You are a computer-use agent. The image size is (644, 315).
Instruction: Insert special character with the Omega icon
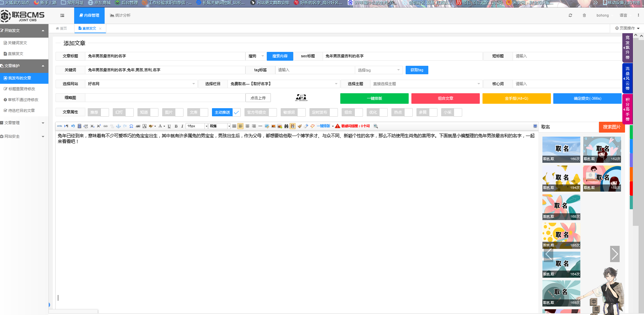[131, 126]
